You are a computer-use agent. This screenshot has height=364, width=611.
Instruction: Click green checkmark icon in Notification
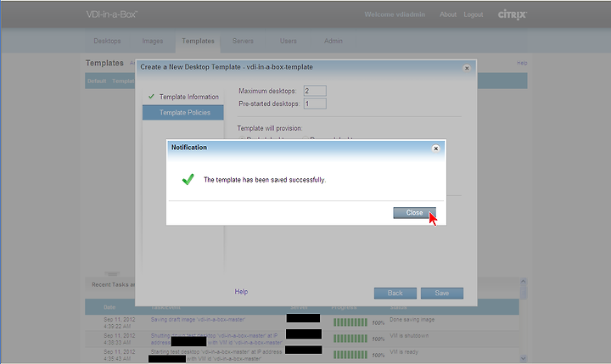click(188, 179)
